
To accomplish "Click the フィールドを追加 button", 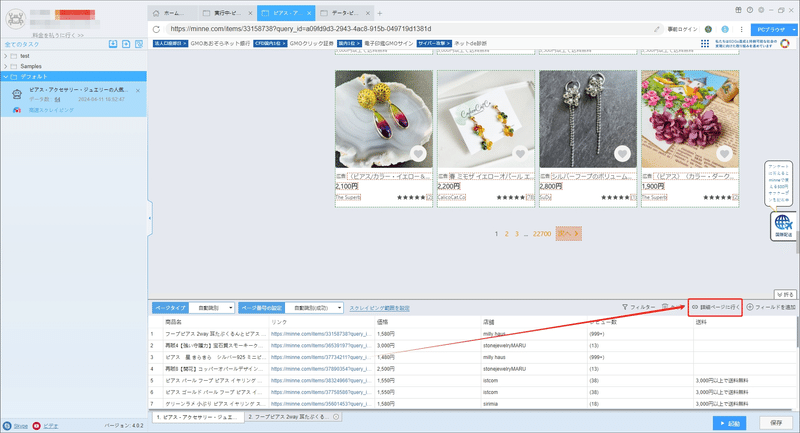I will (771, 307).
